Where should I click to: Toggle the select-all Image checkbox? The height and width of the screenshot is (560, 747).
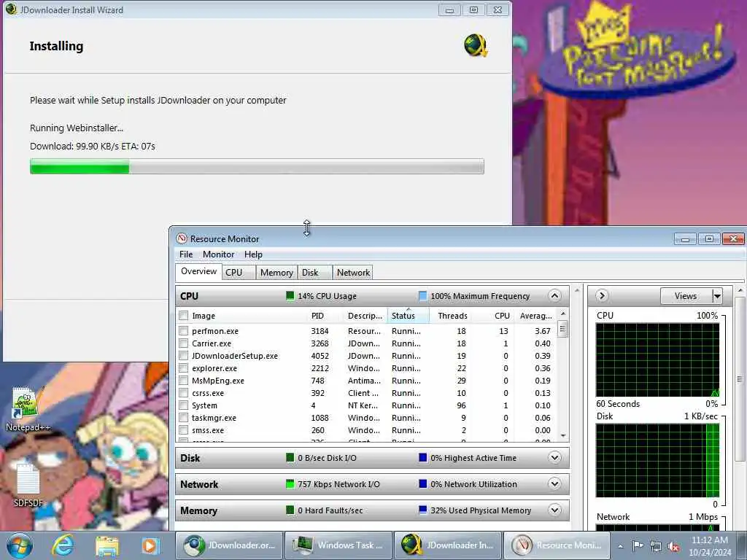point(183,315)
